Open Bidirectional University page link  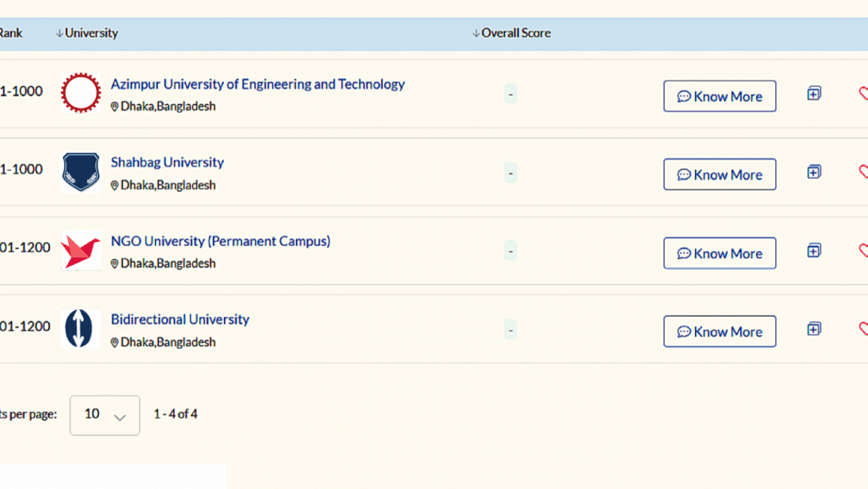(x=180, y=319)
